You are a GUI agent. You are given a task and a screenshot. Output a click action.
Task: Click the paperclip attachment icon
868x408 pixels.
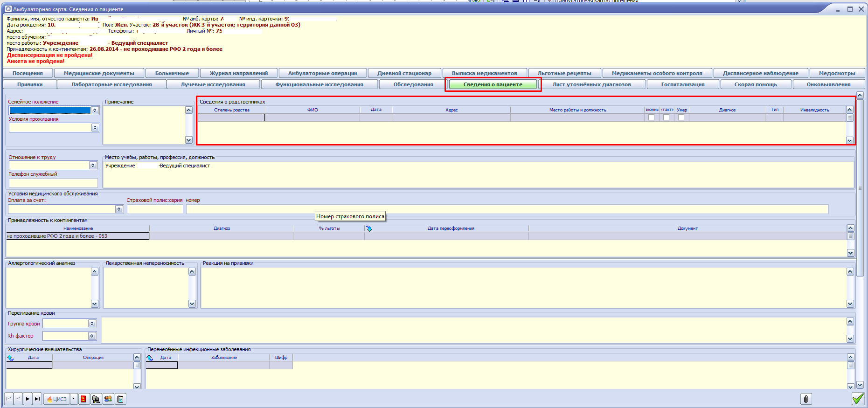coord(806,399)
